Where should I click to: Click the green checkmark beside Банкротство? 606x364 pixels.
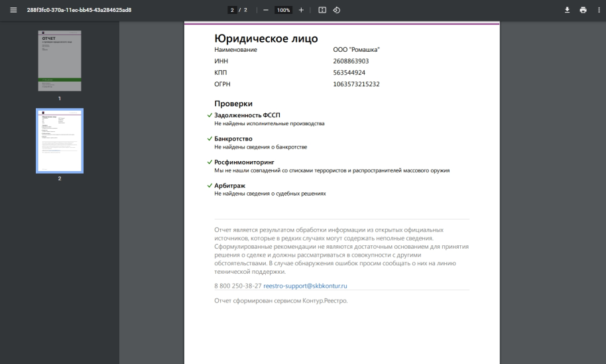tap(210, 139)
